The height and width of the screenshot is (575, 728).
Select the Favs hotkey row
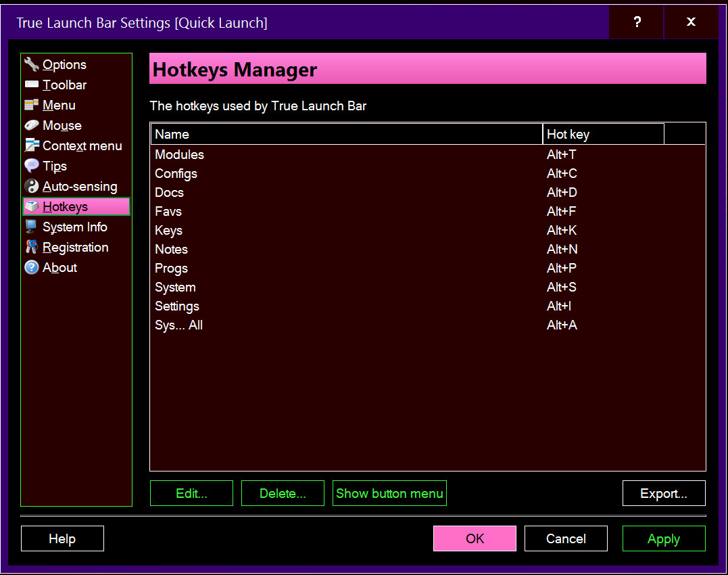point(428,211)
